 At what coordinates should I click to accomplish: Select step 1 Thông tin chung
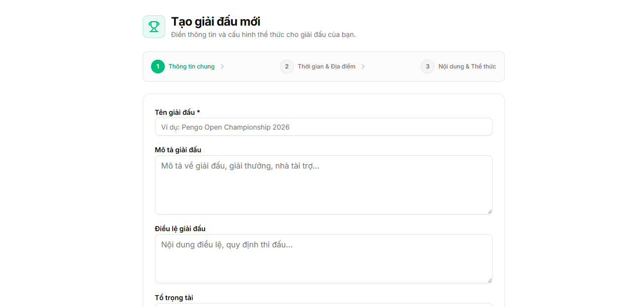(x=187, y=67)
